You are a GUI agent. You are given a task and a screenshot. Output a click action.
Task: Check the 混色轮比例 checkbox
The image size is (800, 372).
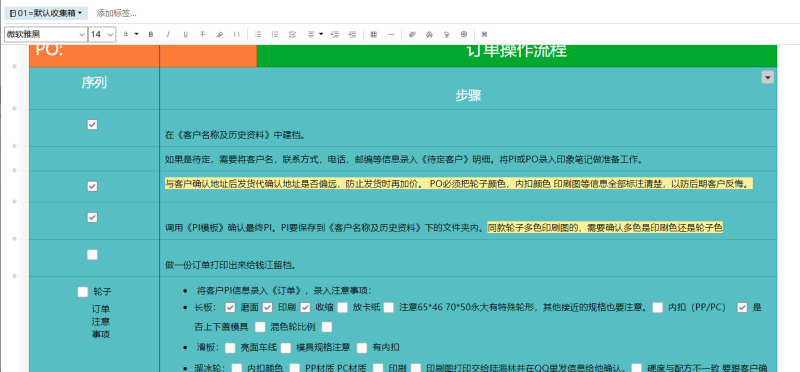(x=260, y=327)
